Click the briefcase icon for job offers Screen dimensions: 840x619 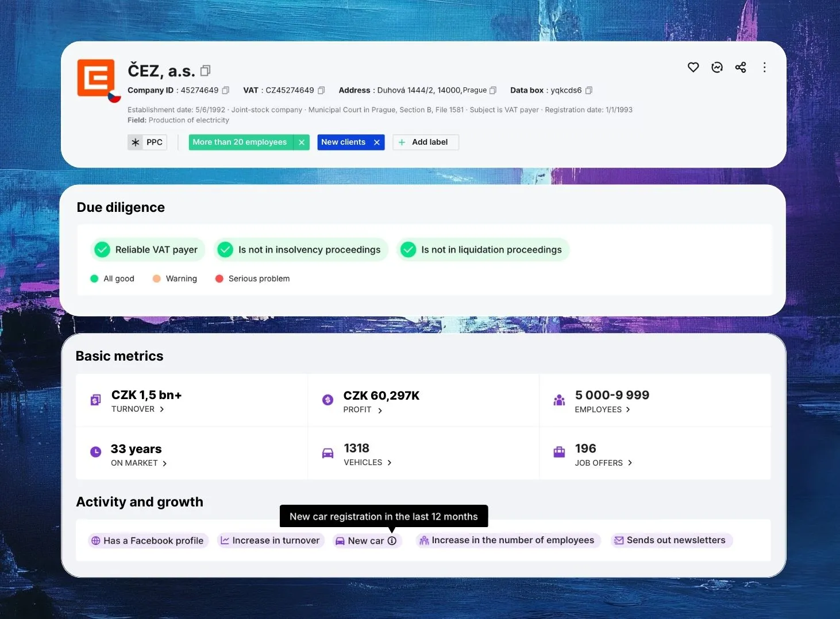[559, 452]
